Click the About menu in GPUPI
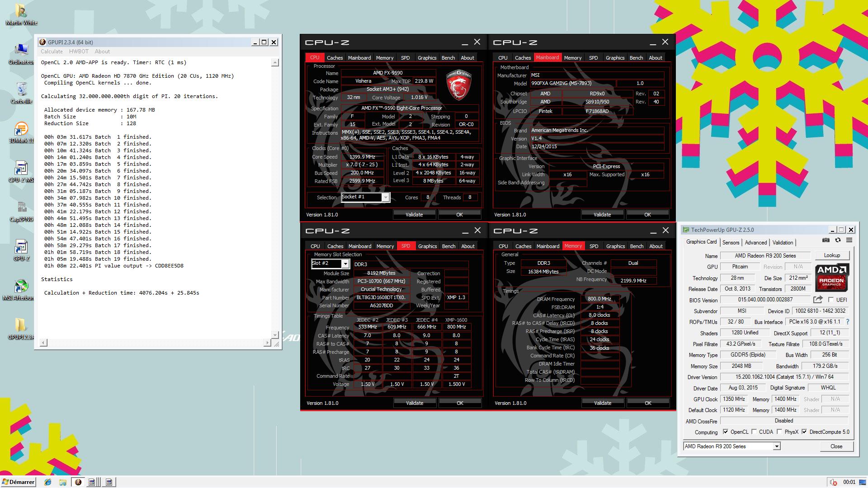The width and height of the screenshot is (868, 488). pyautogui.click(x=102, y=52)
